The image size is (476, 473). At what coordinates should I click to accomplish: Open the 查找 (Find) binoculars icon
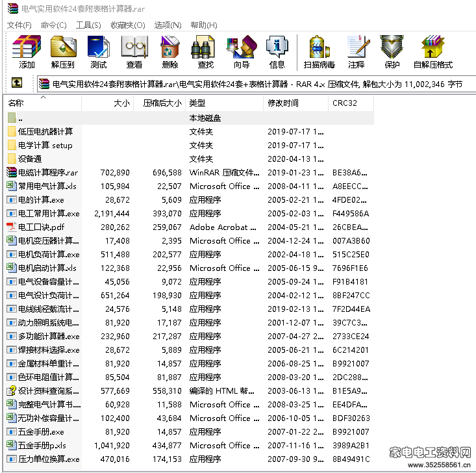coord(203,47)
